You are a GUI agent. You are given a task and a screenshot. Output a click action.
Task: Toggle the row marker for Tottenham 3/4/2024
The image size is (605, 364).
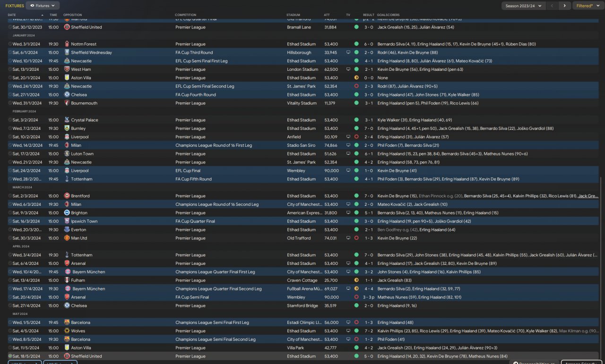pos(10,255)
